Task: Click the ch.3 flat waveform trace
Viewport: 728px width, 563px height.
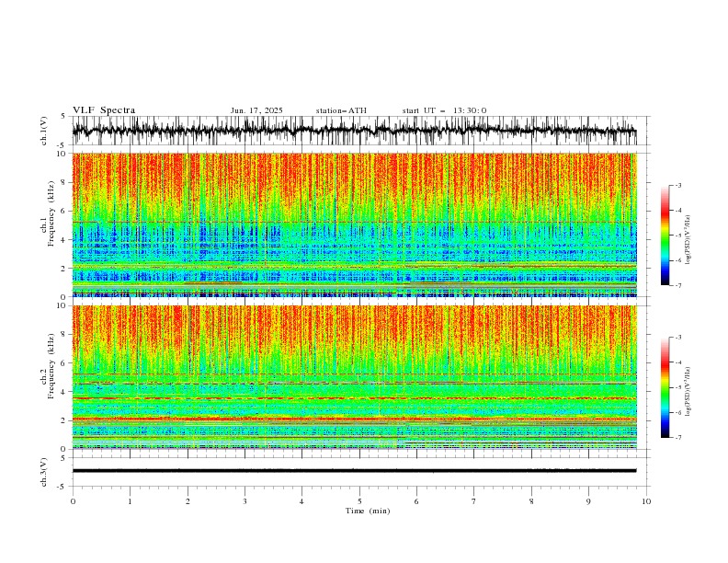Action: click(355, 471)
